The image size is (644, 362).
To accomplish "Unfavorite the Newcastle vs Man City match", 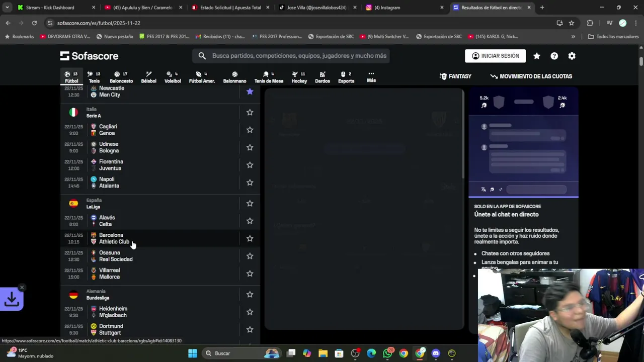I will pos(250,92).
